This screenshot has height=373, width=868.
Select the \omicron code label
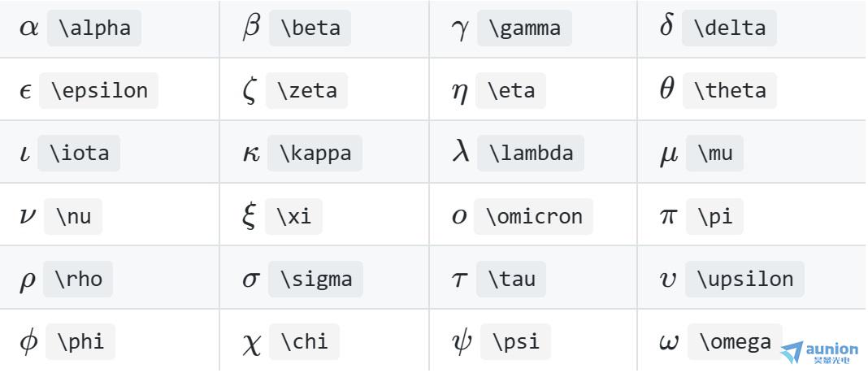tap(534, 216)
